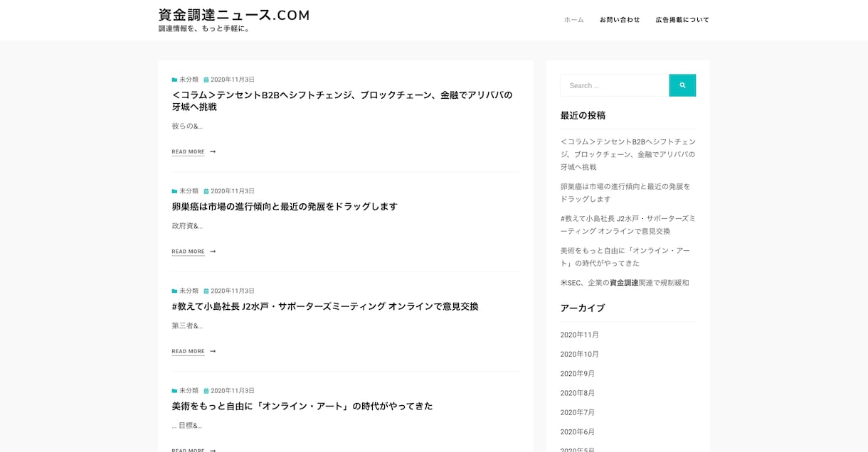
Task: Click calendar icon on 卵巣癌 post
Action: pyautogui.click(x=206, y=191)
